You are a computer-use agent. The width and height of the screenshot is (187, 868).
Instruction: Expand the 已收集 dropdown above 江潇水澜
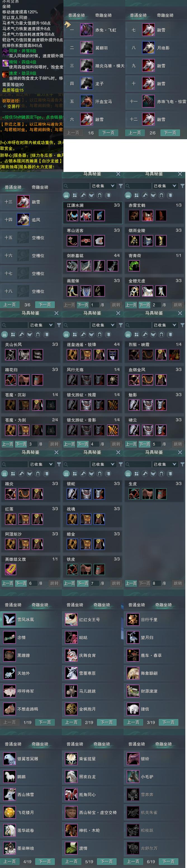pyautogui.click(x=103, y=186)
